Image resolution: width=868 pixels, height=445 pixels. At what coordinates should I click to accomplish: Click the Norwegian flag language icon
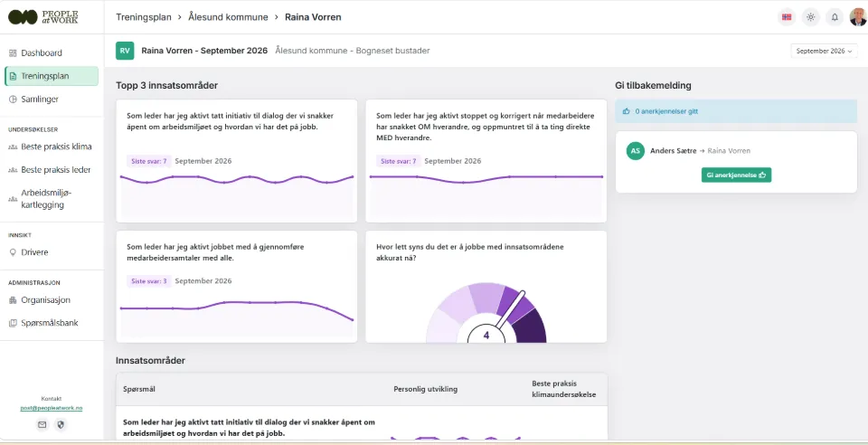click(786, 17)
